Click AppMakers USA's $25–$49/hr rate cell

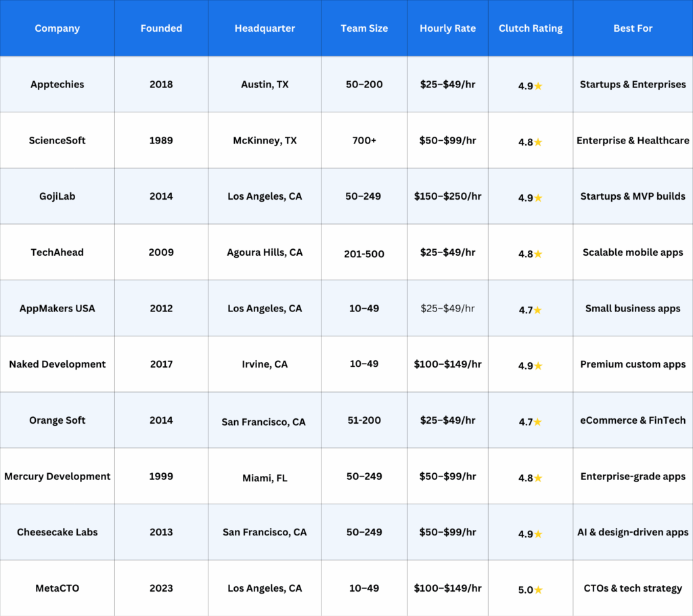[448, 308]
